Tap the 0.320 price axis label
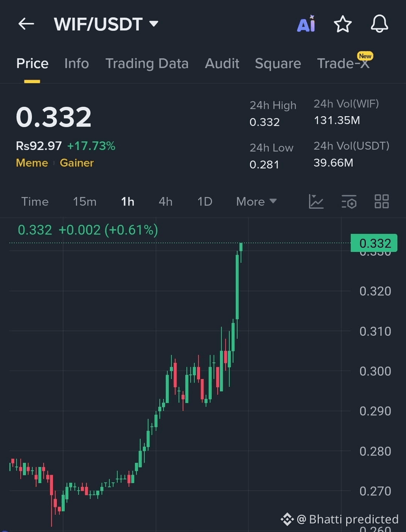 pyautogui.click(x=375, y=291)
